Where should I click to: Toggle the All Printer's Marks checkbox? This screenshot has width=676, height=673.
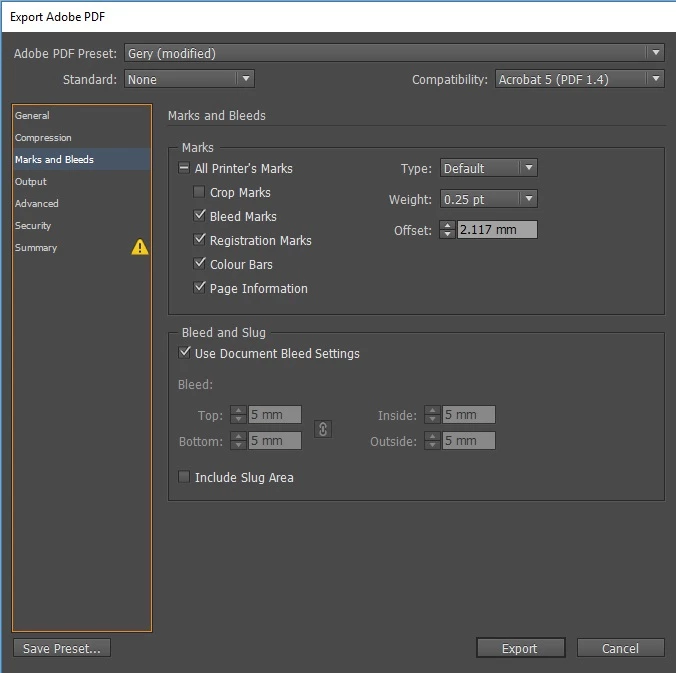coord(184,168)
